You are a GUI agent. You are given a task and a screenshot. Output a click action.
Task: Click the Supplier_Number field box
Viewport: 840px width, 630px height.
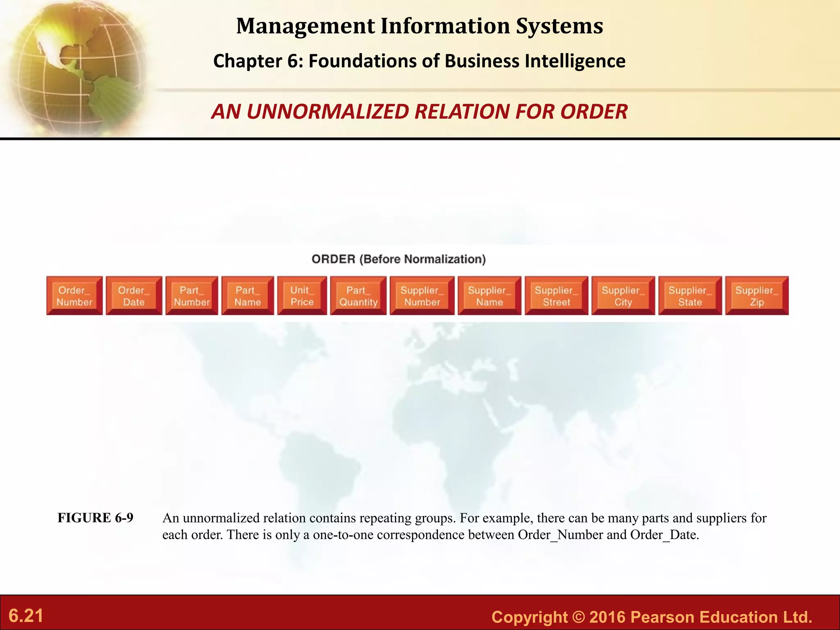tap(422, 296)
